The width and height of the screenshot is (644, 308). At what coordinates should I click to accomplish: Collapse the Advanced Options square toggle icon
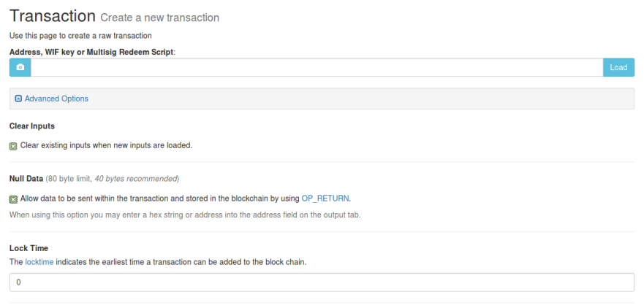click(x=18, y=99)
